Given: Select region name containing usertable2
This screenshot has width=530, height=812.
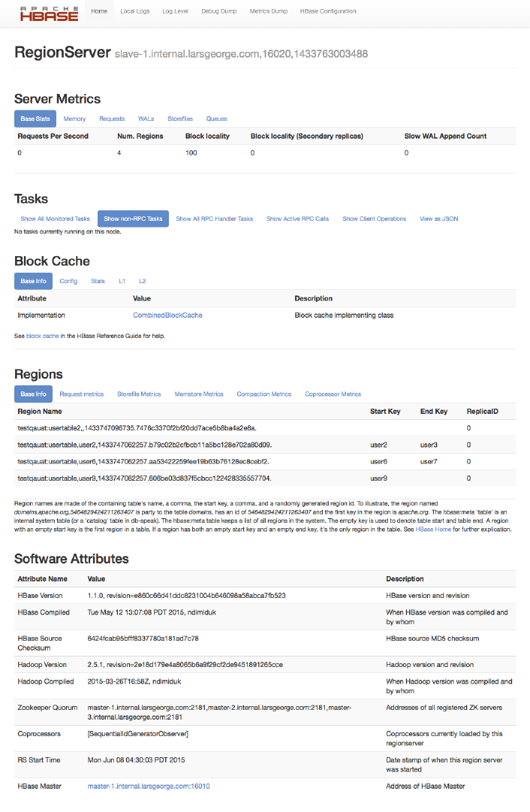Looking at the screenshot, I should click(137, 427).
